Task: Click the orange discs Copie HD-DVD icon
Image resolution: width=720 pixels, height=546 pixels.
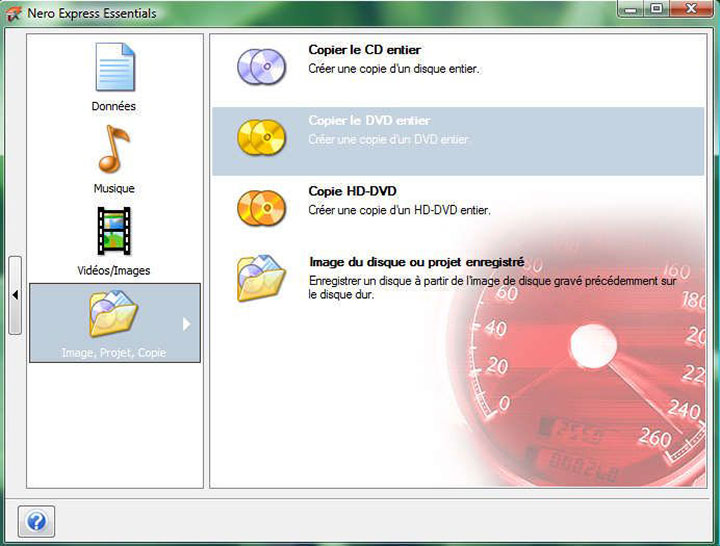Action: 261,208
